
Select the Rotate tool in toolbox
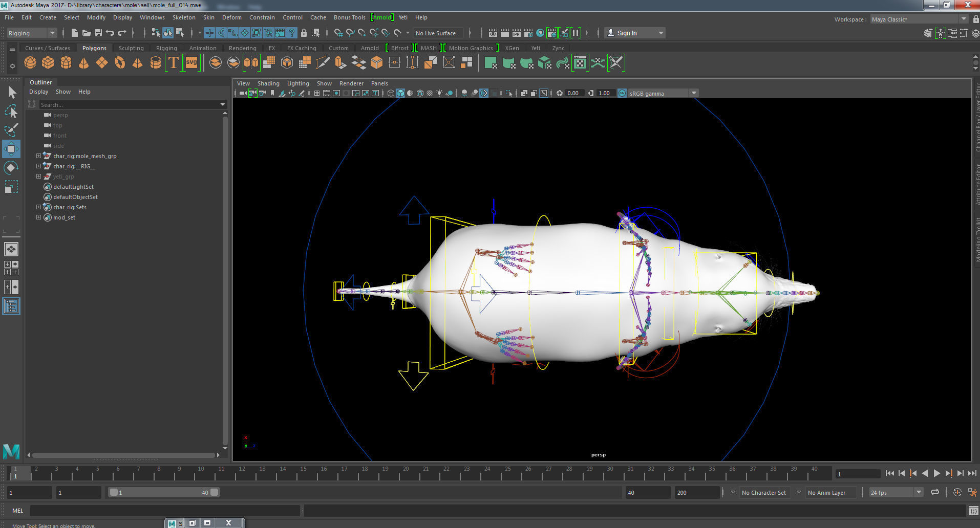[x=11, y=168]
